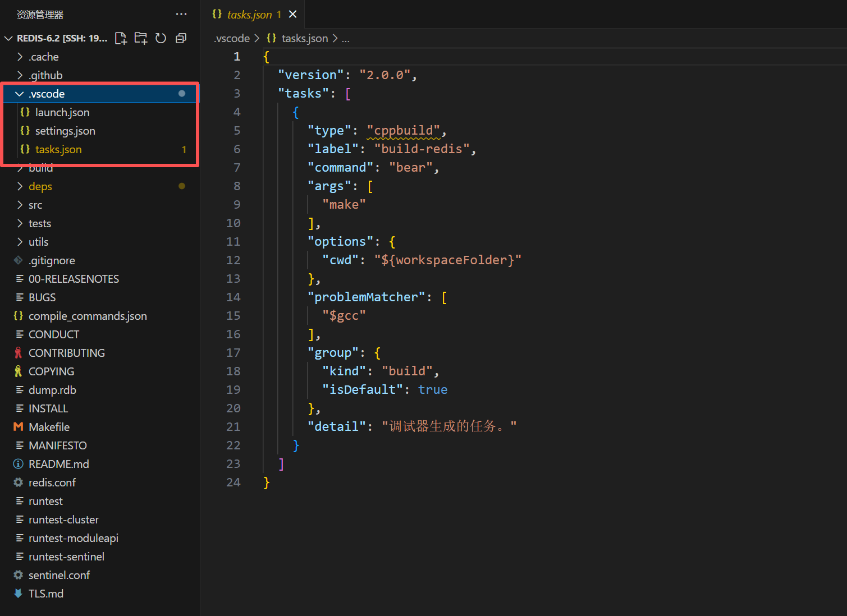The width and height of the screenshot is (847, 616).
Task: Open the TLS.md file
Action: tap(100, 594)
